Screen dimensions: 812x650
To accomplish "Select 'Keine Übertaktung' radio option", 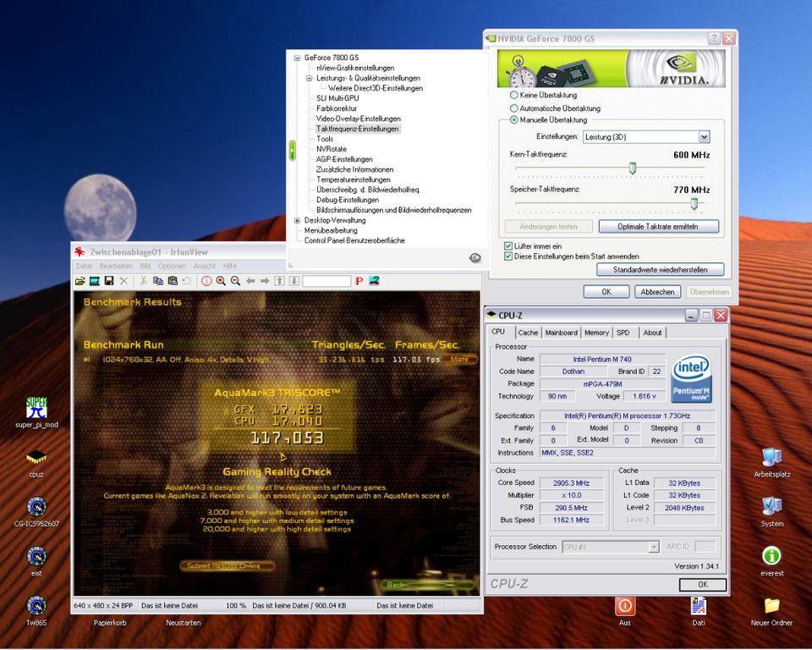I will point(513,95).
